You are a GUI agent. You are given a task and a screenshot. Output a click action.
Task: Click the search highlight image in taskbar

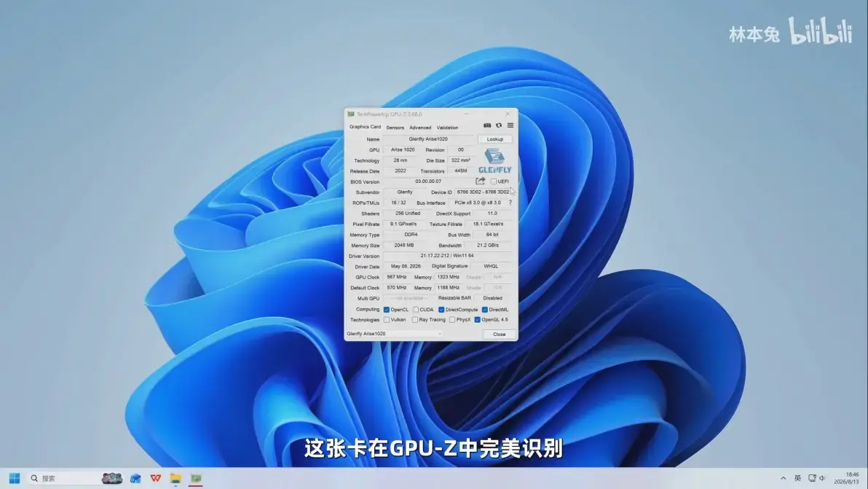click(112, 478)
